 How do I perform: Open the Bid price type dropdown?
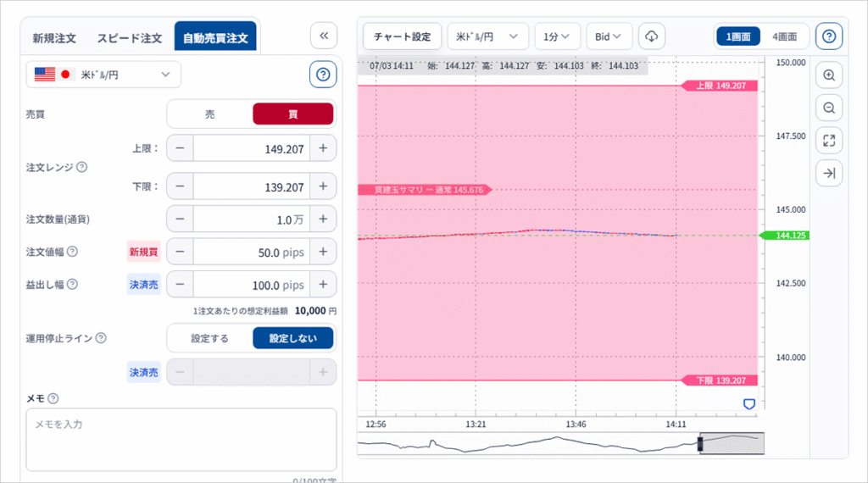609,36
